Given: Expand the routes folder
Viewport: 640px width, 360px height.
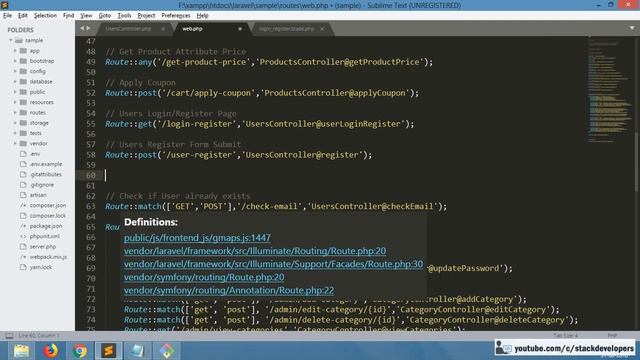Looking at the screenshot, I should (x=15, y=112).
